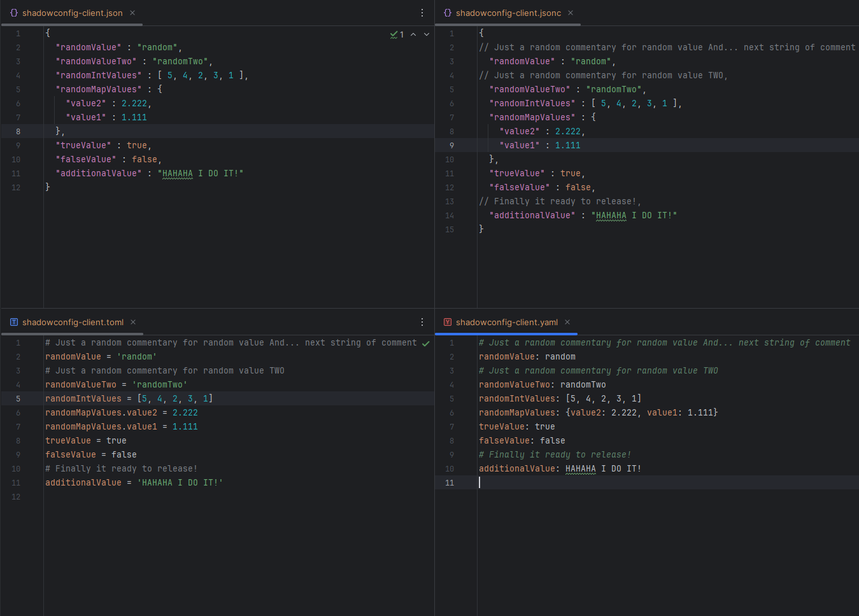Open the shadowconfig-client.json tab
859x616 pixels.
coord(72,13)
